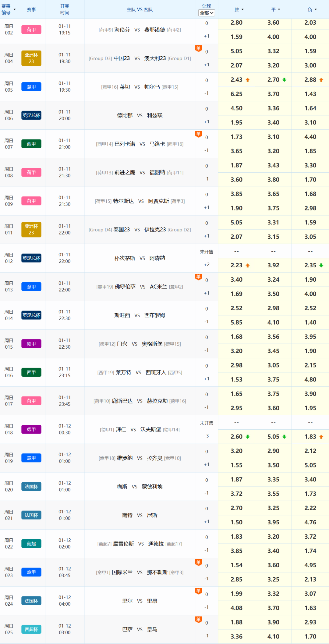Select loss odds 4.95 for 国际米兰 vs 那不勒斯
329x644 pixels.
tap(310, 565)
